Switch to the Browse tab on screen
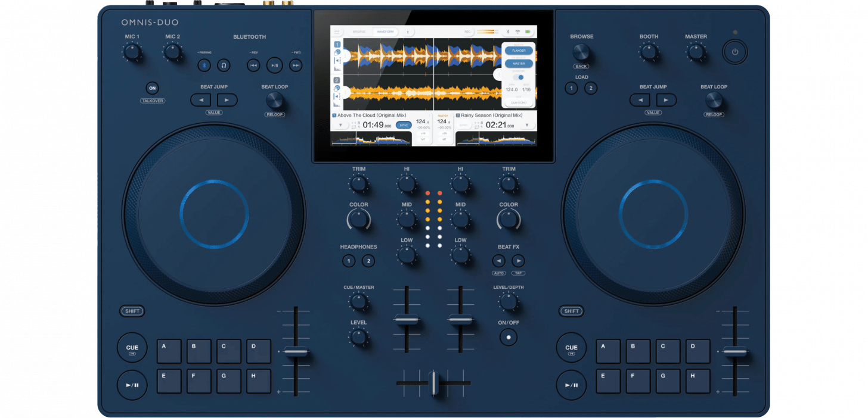This screenshot has width=868, height=418. pos(359,32)
